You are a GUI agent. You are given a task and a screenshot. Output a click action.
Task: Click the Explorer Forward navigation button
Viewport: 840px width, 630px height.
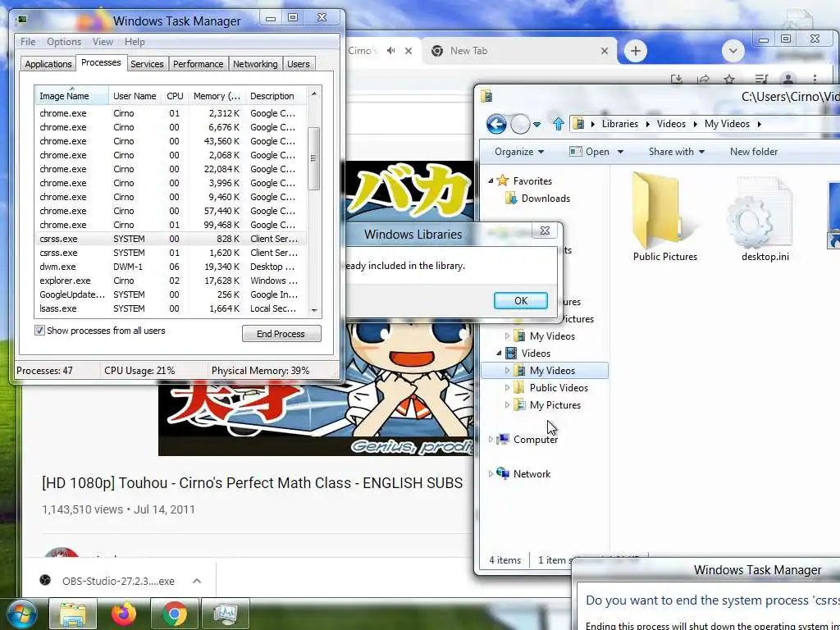[x=519, y=125]
